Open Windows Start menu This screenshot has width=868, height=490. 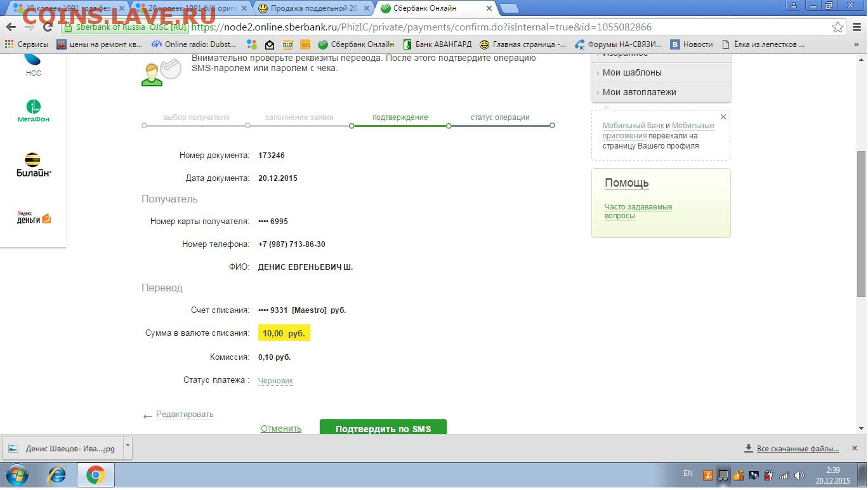(x=16, y=475)
